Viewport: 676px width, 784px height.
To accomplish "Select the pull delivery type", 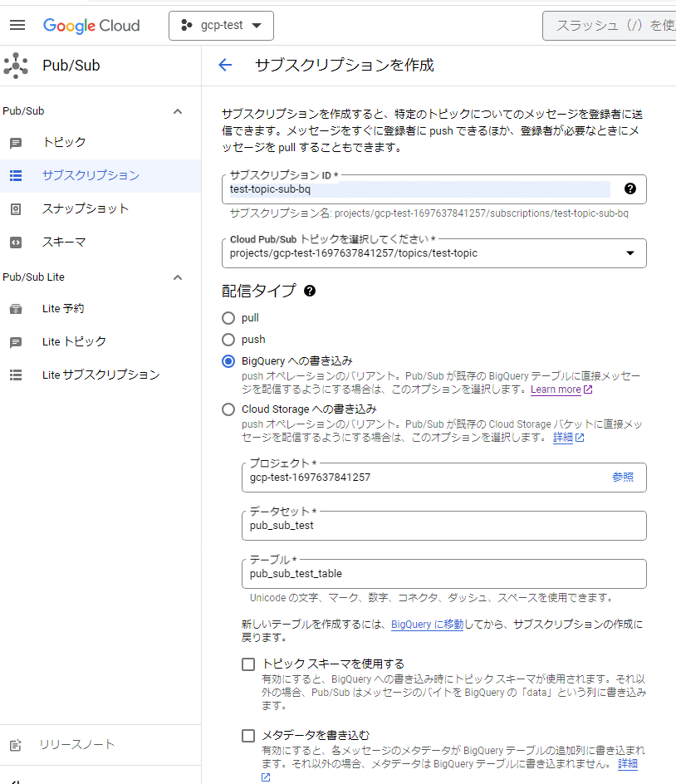I will [x=228, y=317].
